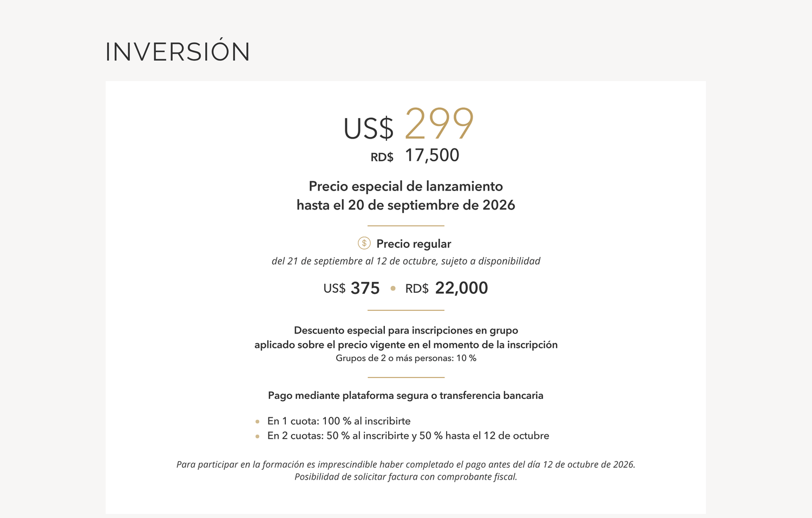
Task: Click 'hasta el 20 de septiembre de 2026'
Action: (x=406, y=205)
